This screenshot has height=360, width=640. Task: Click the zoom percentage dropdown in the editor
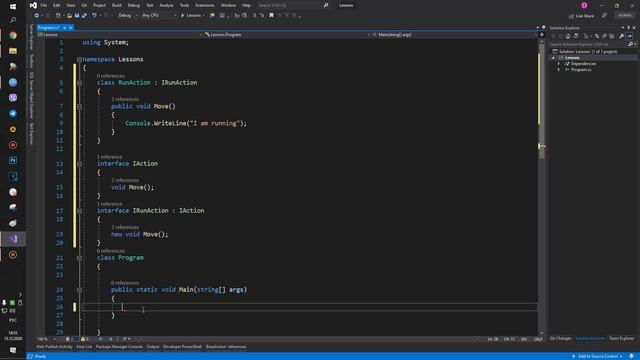(47, 339)
